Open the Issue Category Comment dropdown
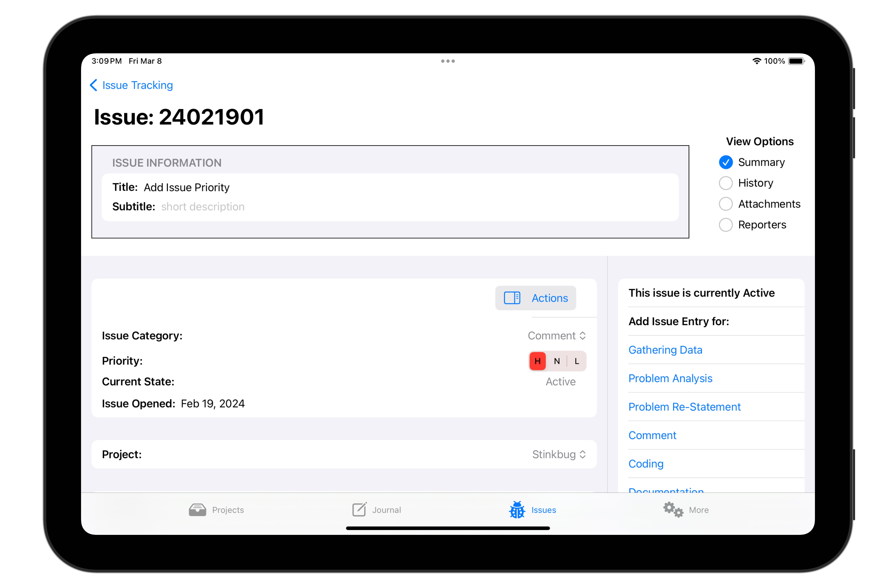The height and width of the screenshot is (588, 896). [x=556, y=336]
